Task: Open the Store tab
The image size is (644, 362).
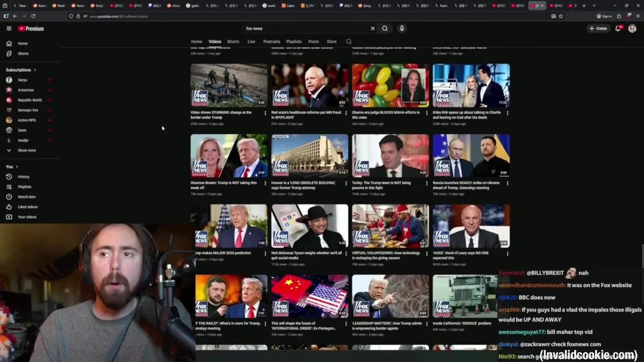Action: pyautogui.click(x=332, y=42)
